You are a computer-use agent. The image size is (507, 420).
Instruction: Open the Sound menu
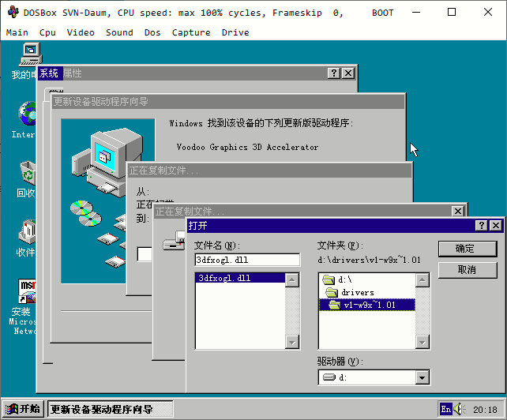119,32
